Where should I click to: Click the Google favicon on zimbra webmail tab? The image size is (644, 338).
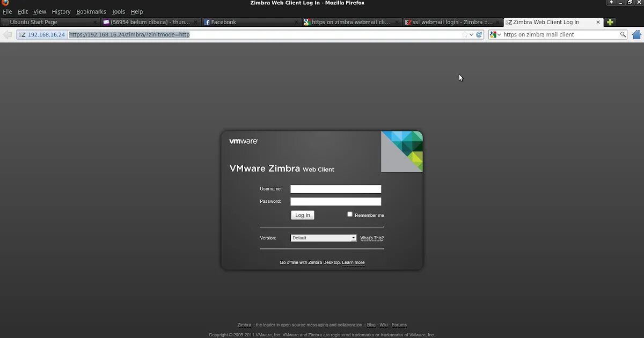307,22
